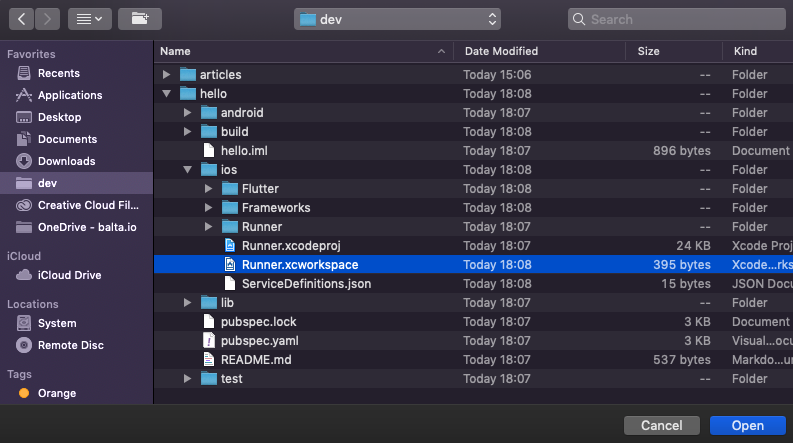Select the README.md file icon

pos(208,360)
